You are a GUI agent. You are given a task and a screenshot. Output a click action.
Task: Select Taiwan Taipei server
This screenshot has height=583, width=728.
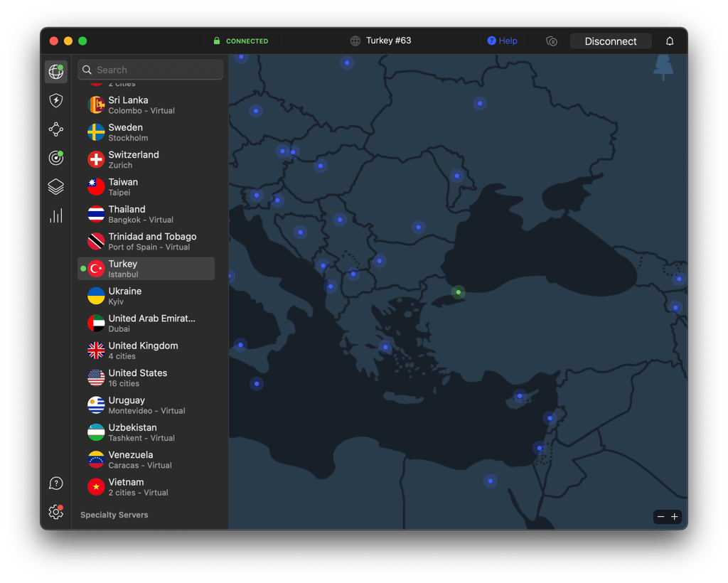click(146, 186)
